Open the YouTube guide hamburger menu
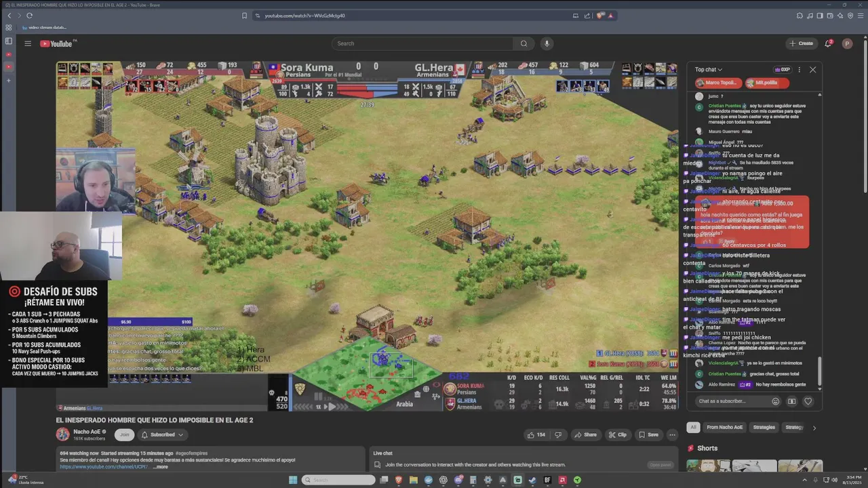868x488 pixels. click(x=28, y=43)
